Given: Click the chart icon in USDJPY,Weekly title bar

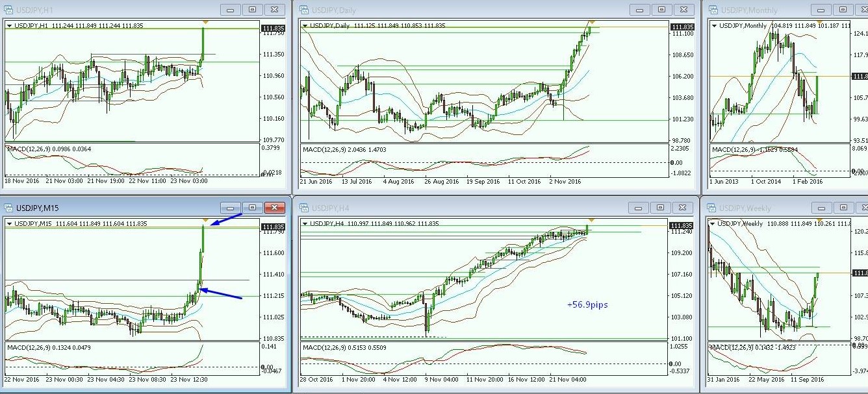Looking at the screenshot, I should [x=713, y=208].
